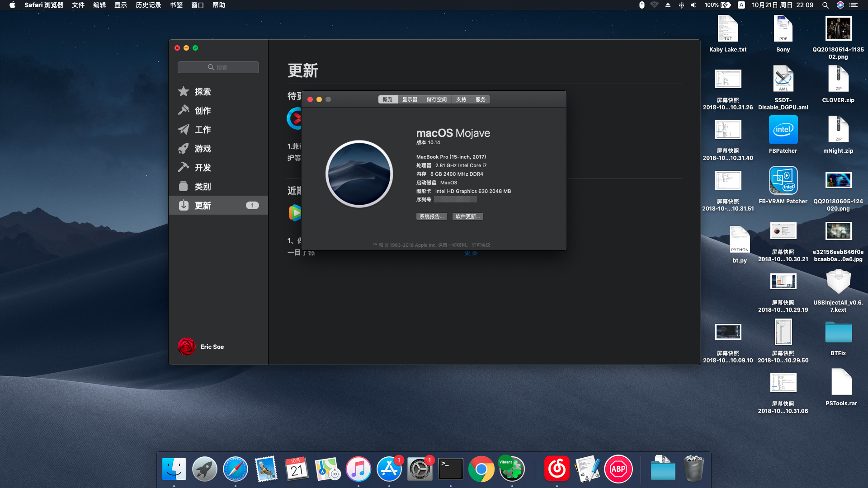Open the 创作 (Create) sidebar section
Image resolution: width=868 pixels, height=488 pixels.
[x=203, y=111]
